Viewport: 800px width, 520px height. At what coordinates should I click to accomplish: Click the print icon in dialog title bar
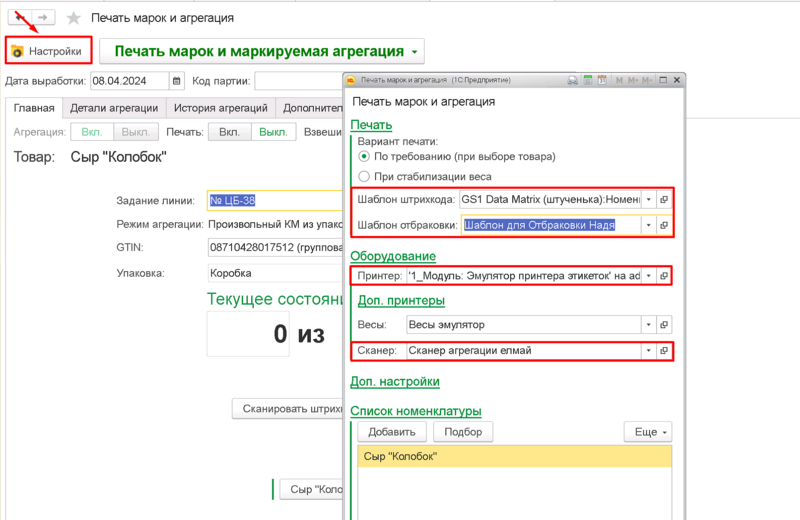(x=572, y=80)
